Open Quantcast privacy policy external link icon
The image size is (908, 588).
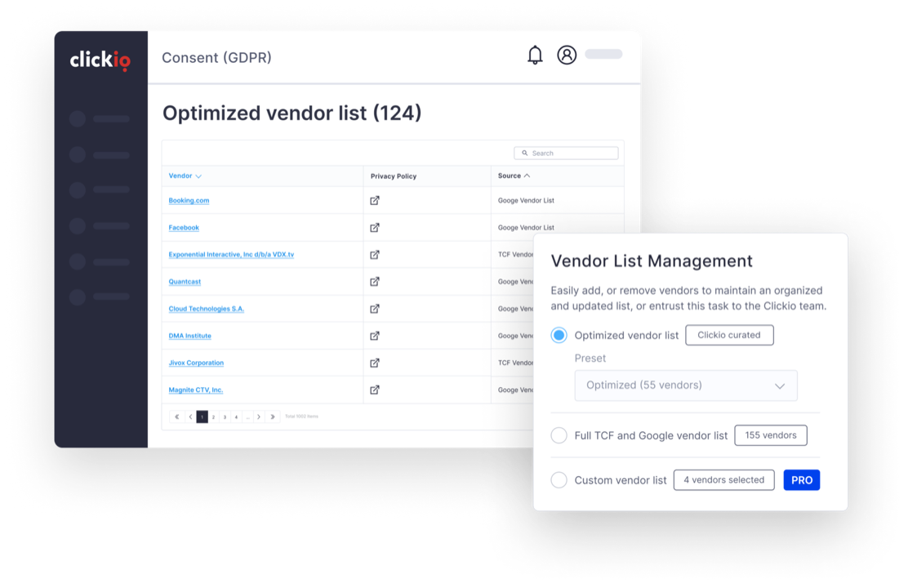coord(375,282)
